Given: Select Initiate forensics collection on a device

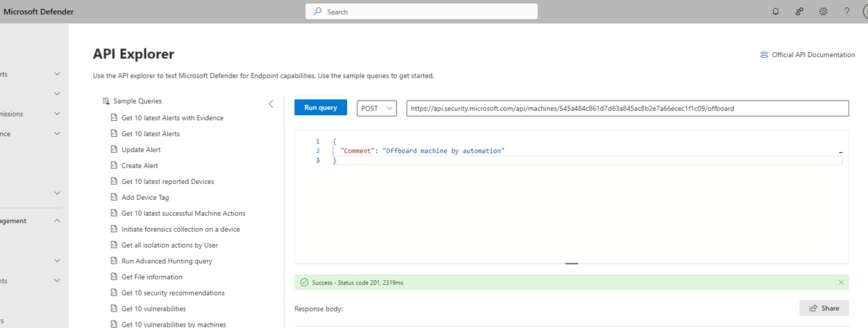Looking at the screenshot, I should pos(181,230).
